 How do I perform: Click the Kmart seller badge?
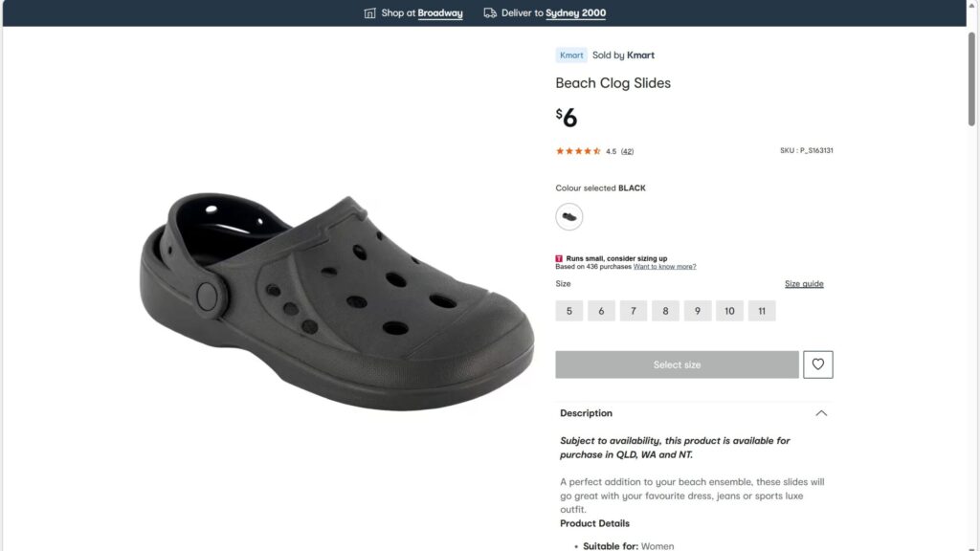tap(571, 55)
